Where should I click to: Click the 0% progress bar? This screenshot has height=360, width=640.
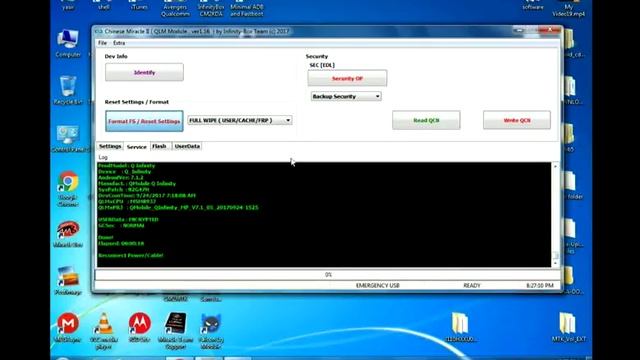tap(328, 275)
